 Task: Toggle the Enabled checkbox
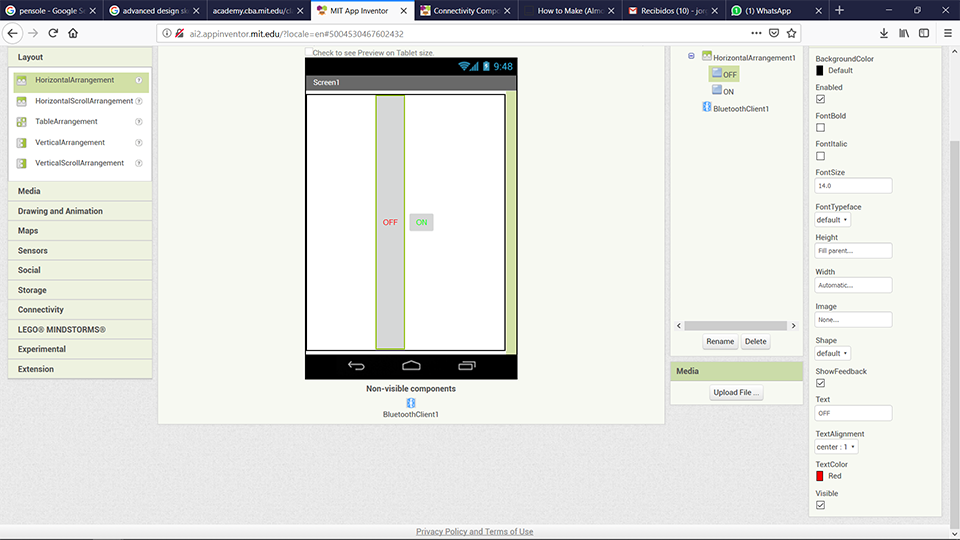[820, 99]
